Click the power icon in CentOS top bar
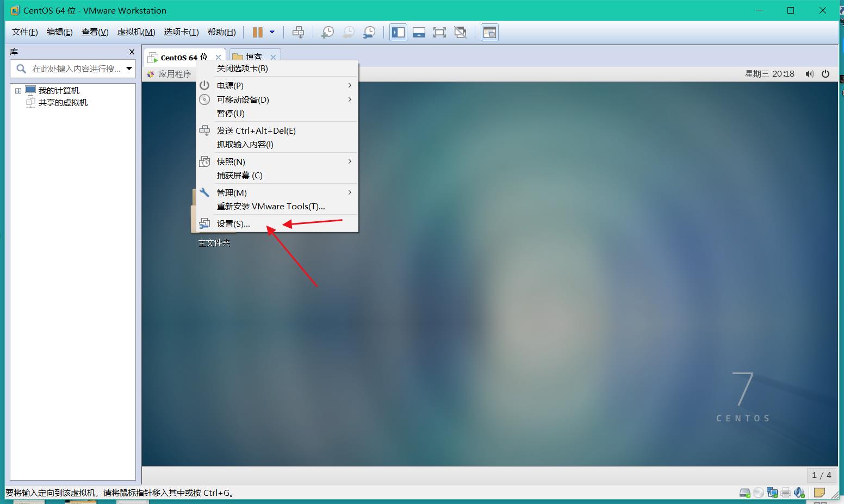844x504 pixels. click(x=826, y=74)
